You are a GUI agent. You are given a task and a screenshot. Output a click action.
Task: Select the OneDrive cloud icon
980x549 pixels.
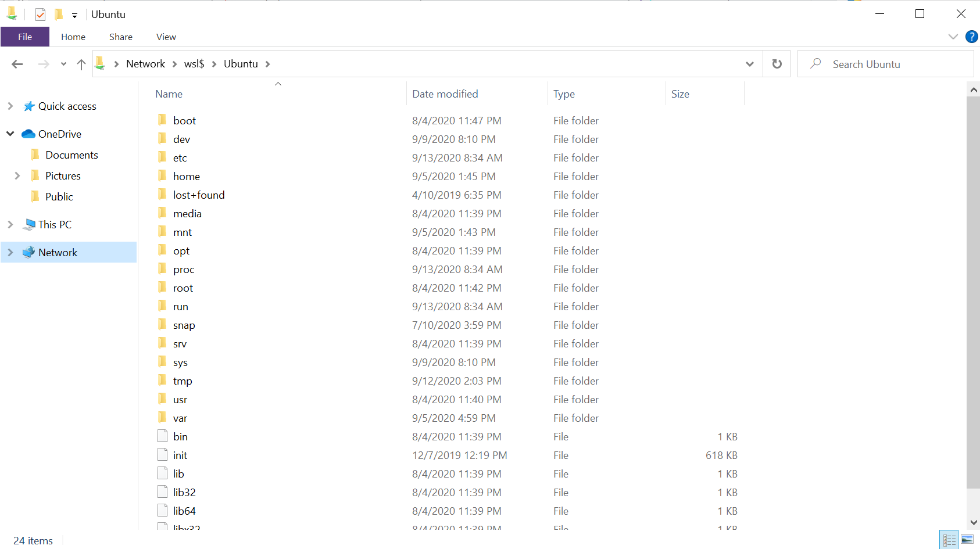coord(28,134)
